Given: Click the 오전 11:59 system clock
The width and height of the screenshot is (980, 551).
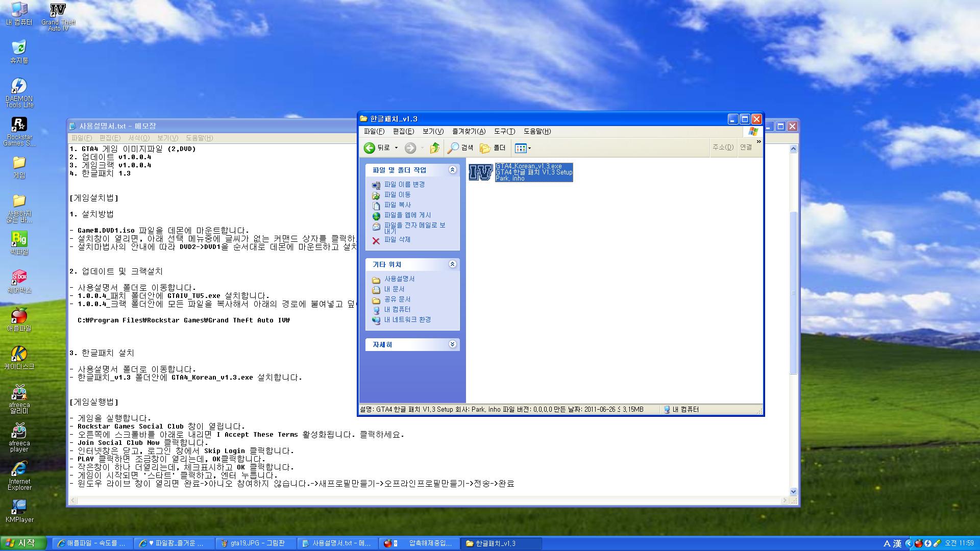Looking at the screenshot, I should [959, 543].
